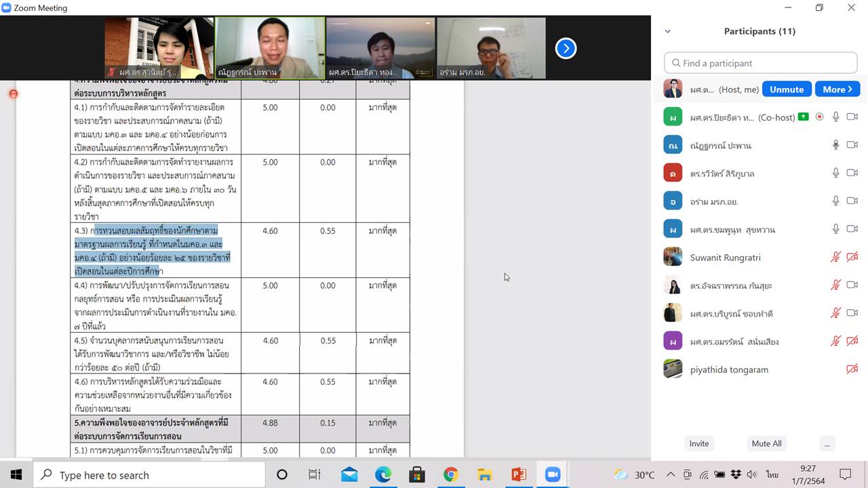
Task: Select the ผศ.ดร.ปิยะธิดา video thumbnail
Action: coord(380,48)
